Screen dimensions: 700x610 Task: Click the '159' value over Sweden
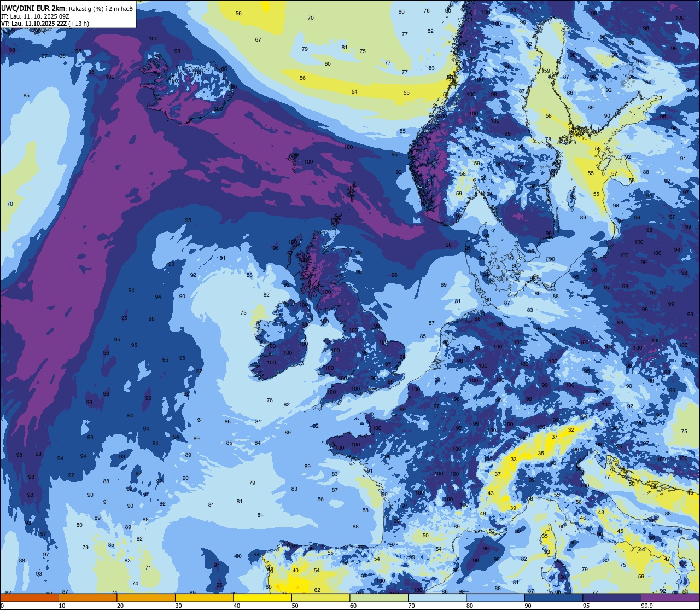click(x=546, y=71)
